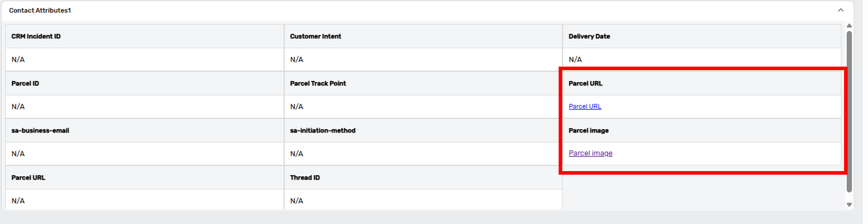Viewport: 868px width, 224px height.
Task: Click the Delivery Date header cell
Action: click(589, 36)
